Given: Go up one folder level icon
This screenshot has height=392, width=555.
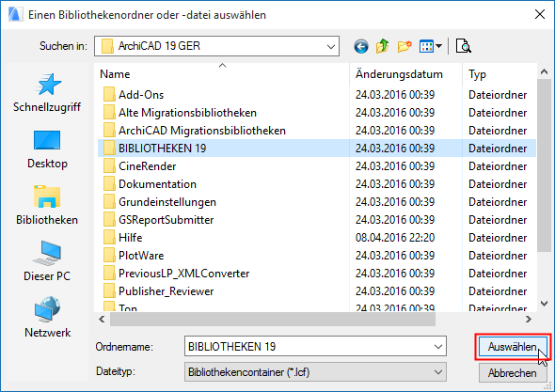Looking at the screenshot, I should coord(382,46).
